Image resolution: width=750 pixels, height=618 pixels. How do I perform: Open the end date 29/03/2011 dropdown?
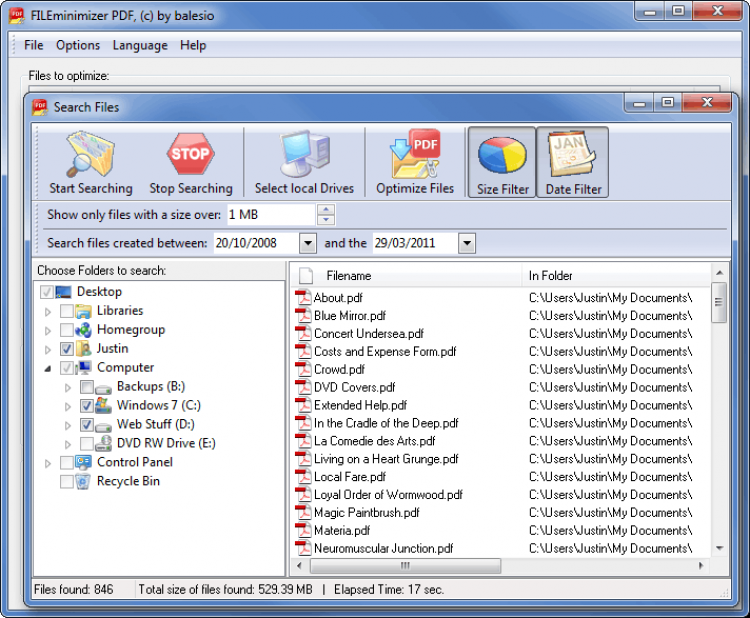click(467, 243)
